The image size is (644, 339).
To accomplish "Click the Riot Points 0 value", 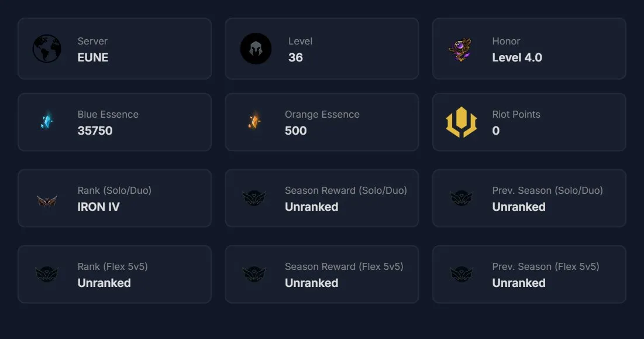I will (496, 131).
